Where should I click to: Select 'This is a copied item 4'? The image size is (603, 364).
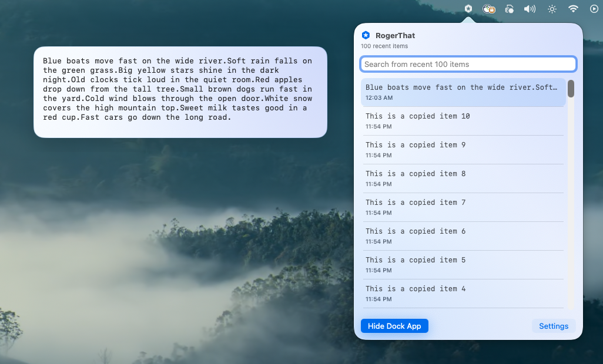point(463,294)
